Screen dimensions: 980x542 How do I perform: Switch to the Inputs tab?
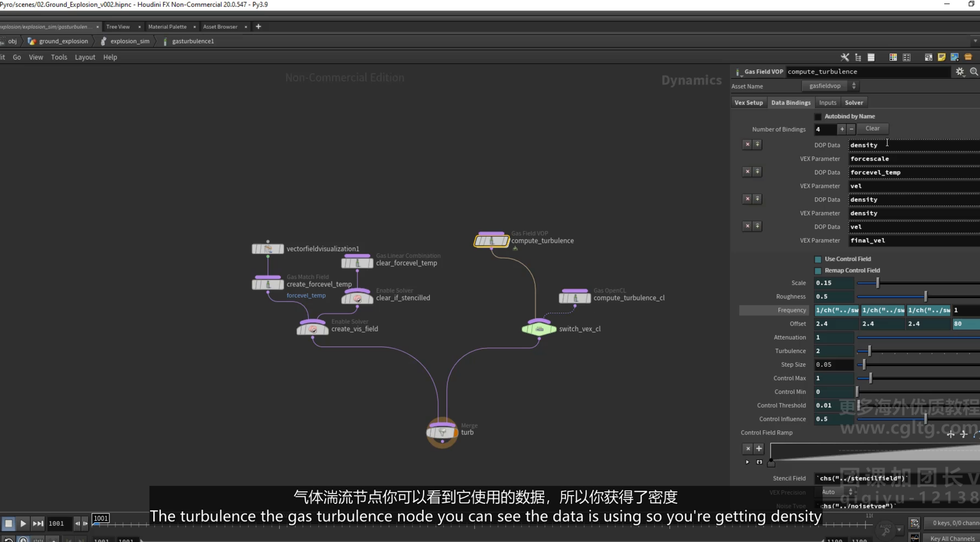tap(827, 103)
